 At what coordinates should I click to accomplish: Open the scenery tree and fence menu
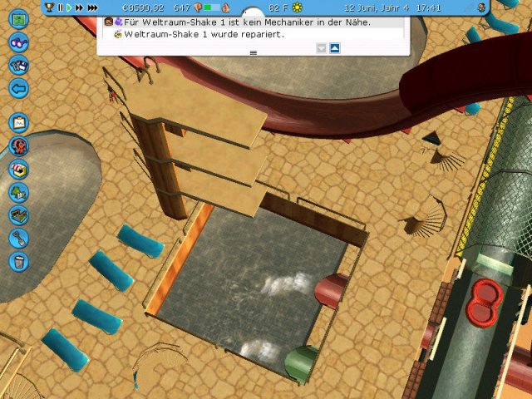click(18, 192)
